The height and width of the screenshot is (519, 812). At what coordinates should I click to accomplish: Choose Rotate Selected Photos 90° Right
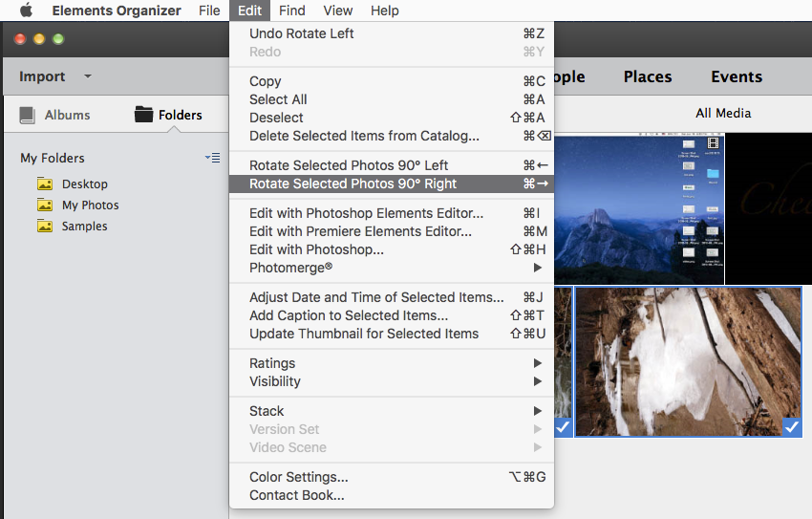click(x=353, y=184)
